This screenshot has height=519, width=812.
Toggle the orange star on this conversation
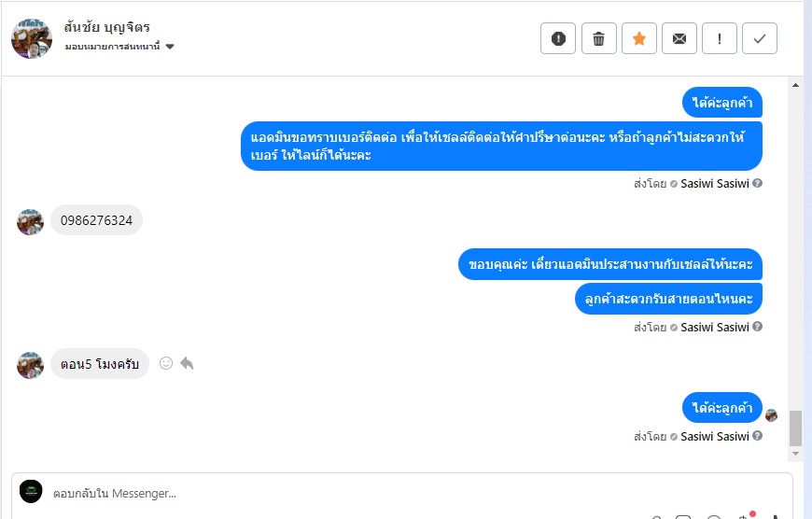click(639, 38)
